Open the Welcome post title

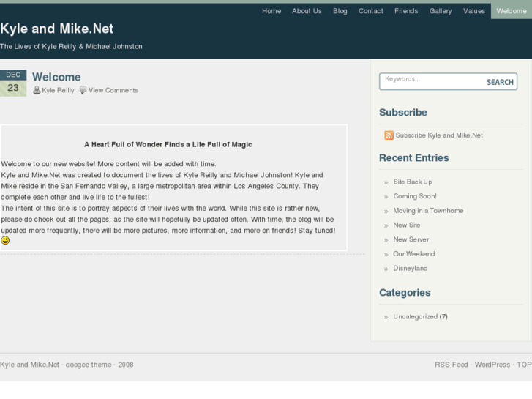56,77
